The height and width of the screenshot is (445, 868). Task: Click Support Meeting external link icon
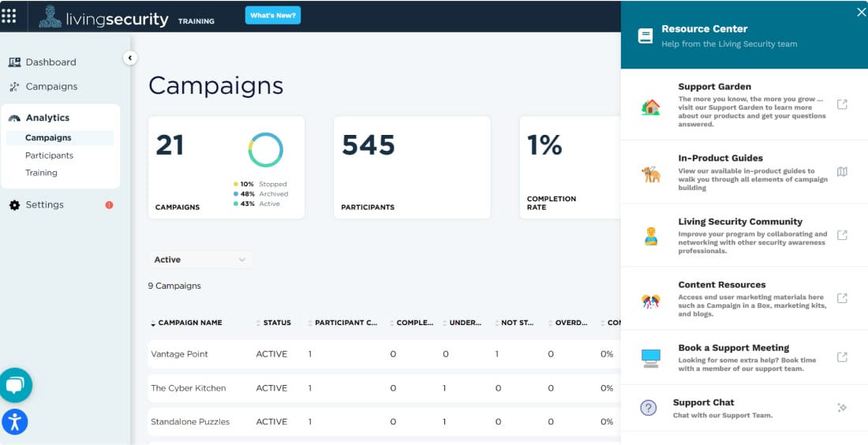pos(842,357)
